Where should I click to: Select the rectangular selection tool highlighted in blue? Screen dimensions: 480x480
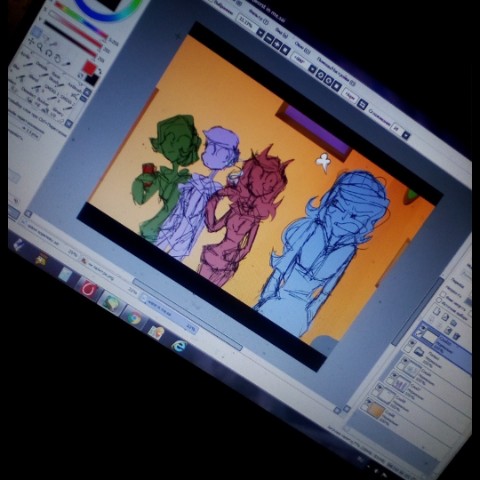point(36,32)
